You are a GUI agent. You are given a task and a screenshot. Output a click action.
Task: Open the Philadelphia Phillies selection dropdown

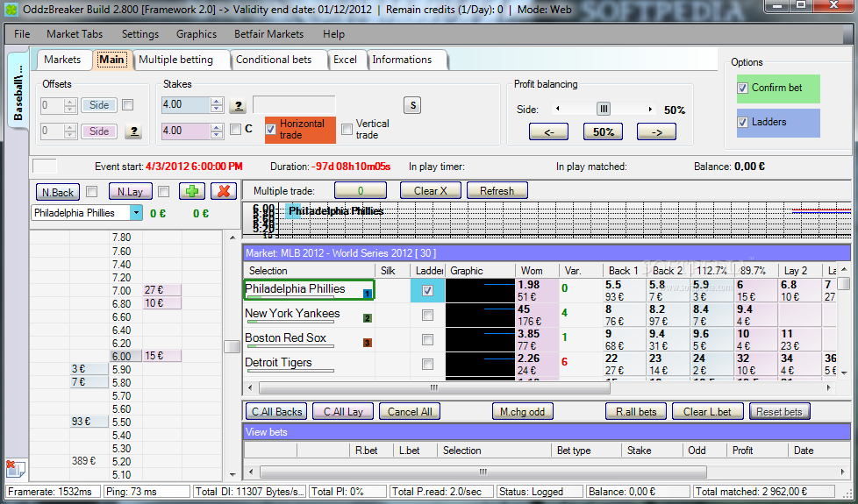136,213
